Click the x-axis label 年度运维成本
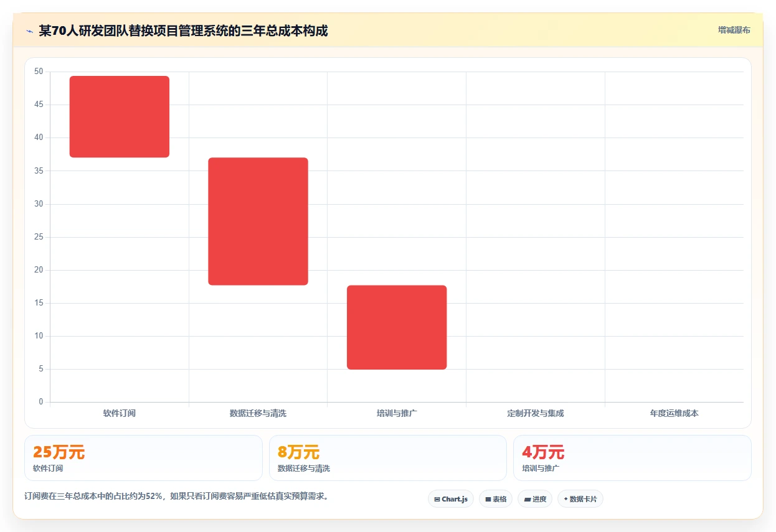The image size is (776, 532). point(674,413)
